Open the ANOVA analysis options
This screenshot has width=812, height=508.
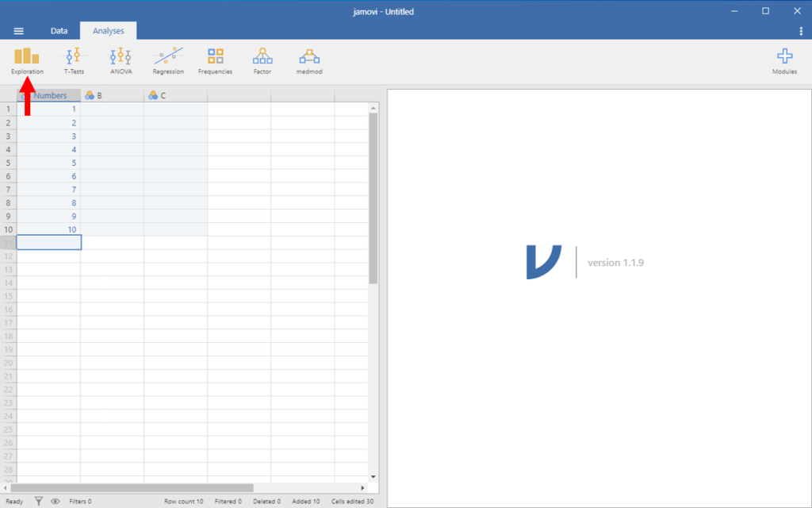(120, 60)
